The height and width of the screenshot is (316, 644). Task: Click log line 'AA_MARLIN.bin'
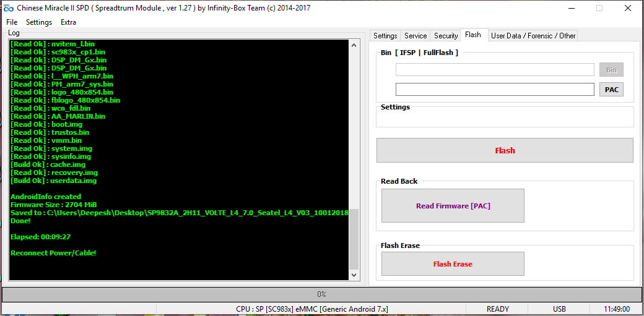(x=58, y=116)
